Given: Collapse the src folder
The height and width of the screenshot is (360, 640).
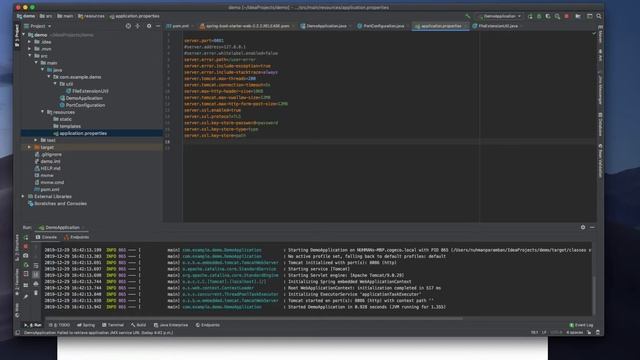Looking at the screenshot, I should pos(30,56).
